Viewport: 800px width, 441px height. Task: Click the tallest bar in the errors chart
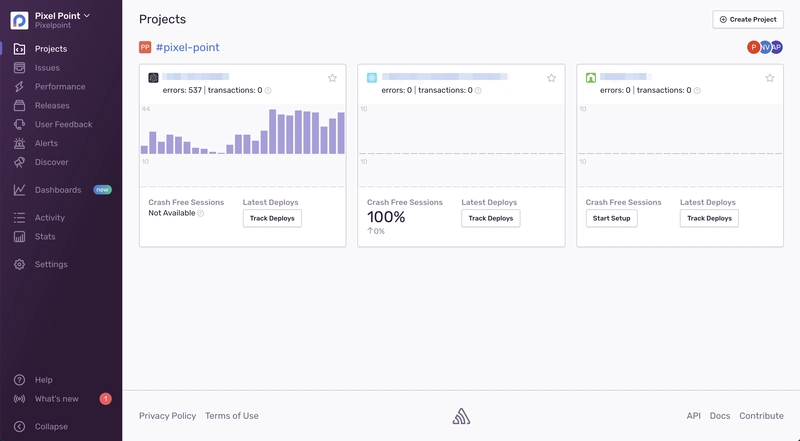[x=273, y=131]
